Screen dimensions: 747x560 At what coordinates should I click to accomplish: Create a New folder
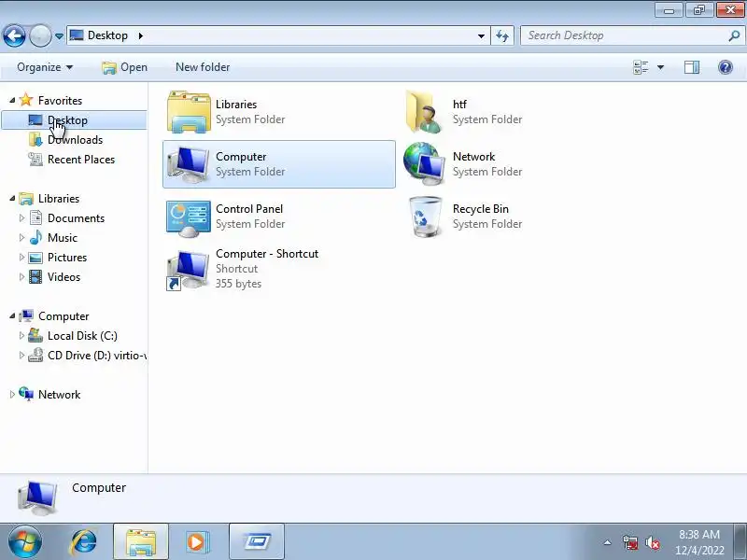tap(203, 67)
